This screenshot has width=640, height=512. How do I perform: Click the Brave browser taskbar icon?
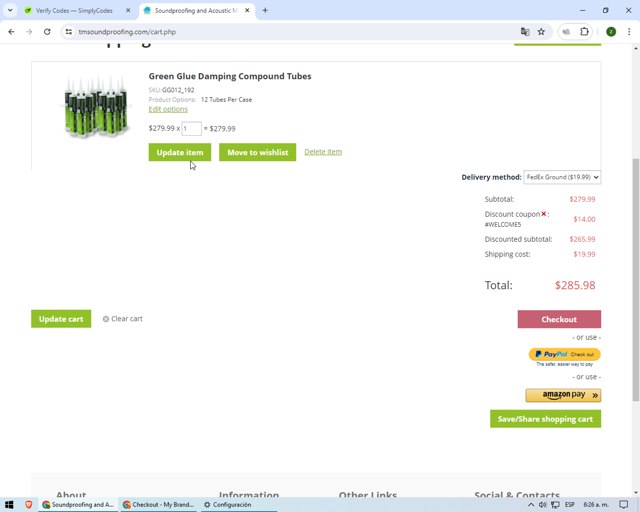[29, 505]
